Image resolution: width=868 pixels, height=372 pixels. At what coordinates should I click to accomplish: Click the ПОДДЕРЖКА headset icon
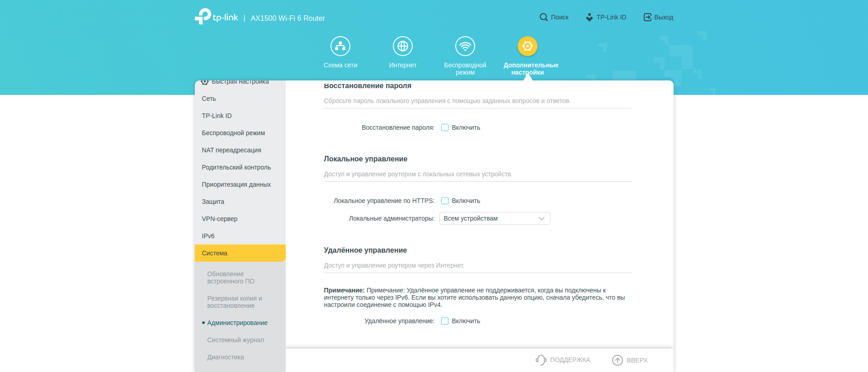pyautogui.click(x=541, y=360)
